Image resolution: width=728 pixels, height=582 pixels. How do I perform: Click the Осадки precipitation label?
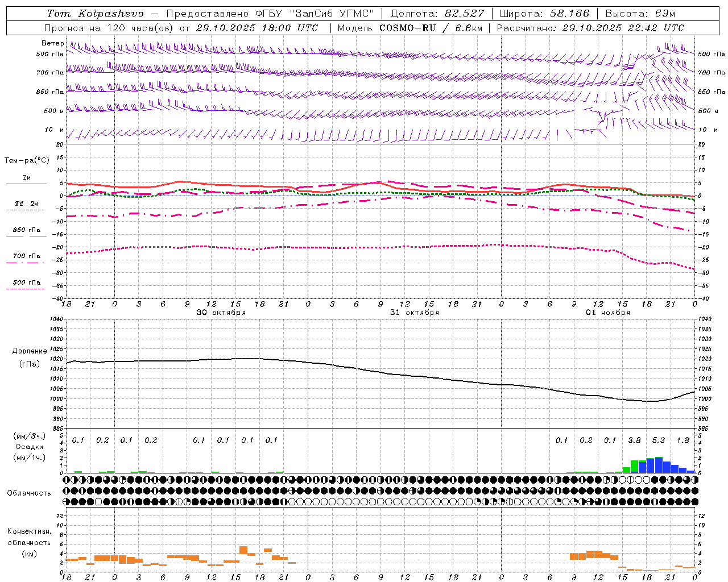pos(30,447)
